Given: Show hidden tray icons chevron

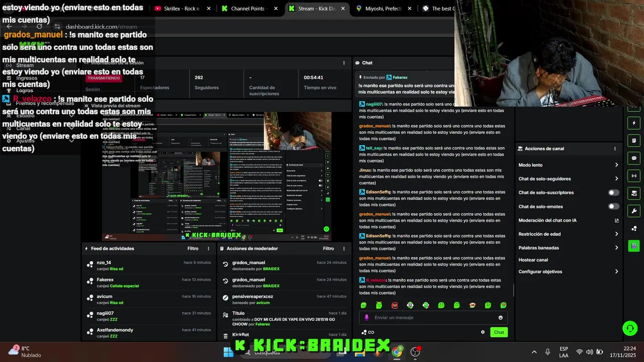Looking at the screenshot, I should [x=534, y=352].
